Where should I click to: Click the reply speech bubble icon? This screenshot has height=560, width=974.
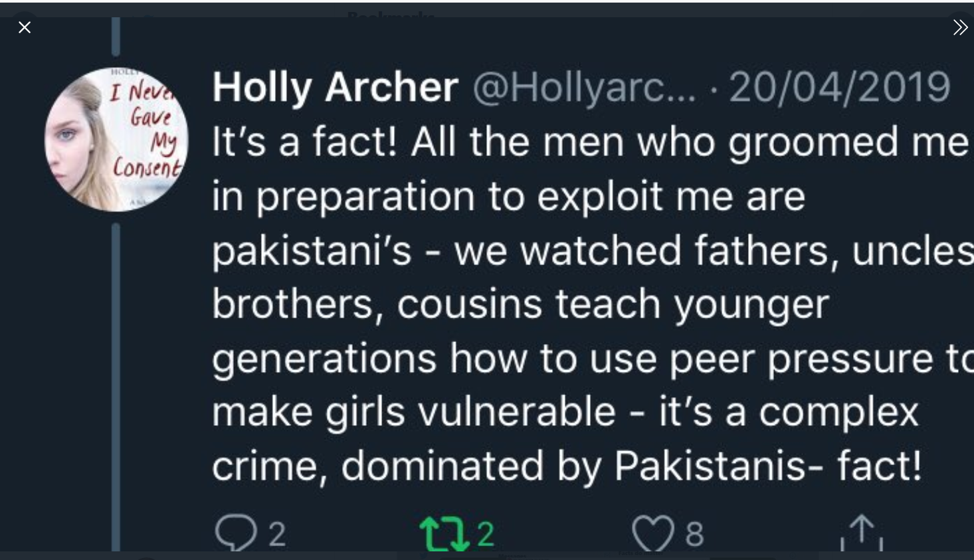235,533
